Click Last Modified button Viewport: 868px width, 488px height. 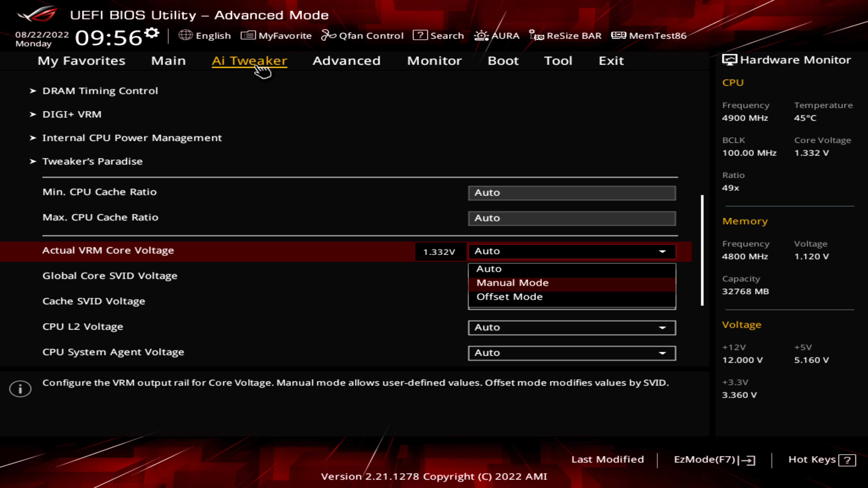[x=607, y=459]
